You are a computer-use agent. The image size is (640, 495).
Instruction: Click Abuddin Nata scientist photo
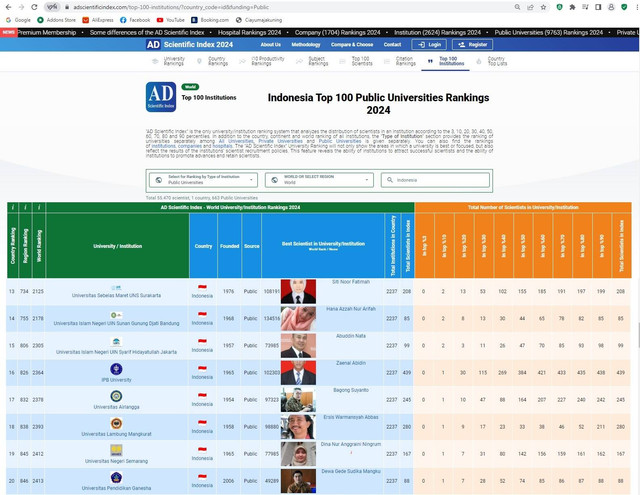(298, 345)
